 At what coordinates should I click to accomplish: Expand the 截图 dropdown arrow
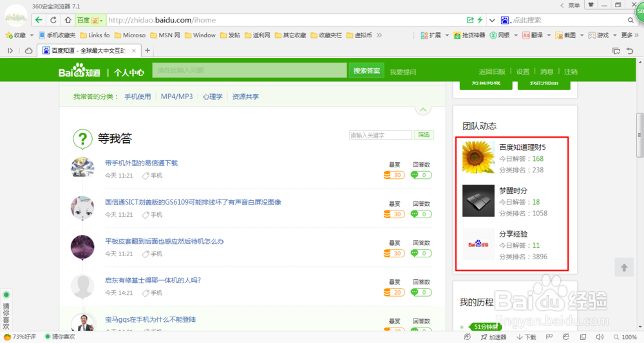582,35
